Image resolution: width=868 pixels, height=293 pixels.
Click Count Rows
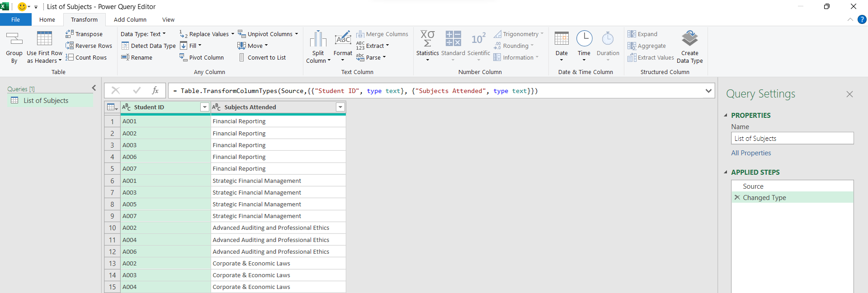pyautogui.click(x=86, y=57)
